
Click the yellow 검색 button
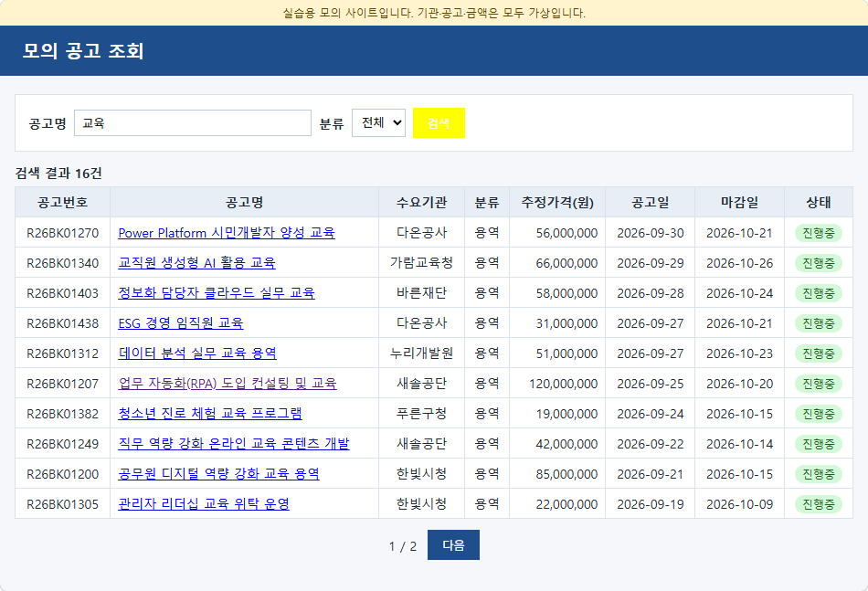(439, 122)
